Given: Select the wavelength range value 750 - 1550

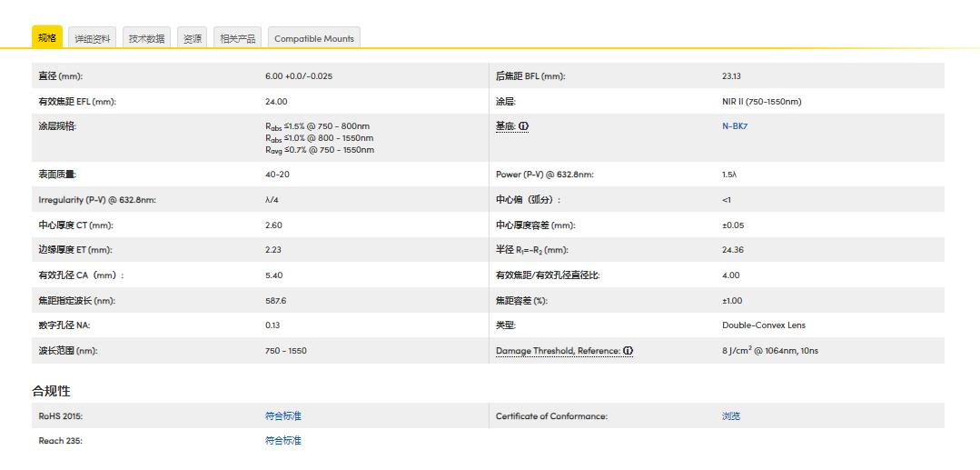Looking at the screenshot, I should click(285, 351).
